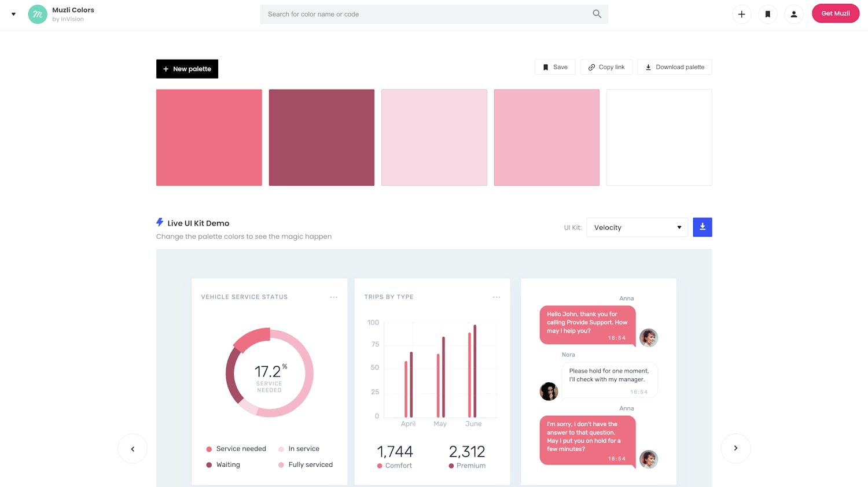Go to next demo with right arrow
The width and height of the screenshot is (868, 487).
click(735, 448)
